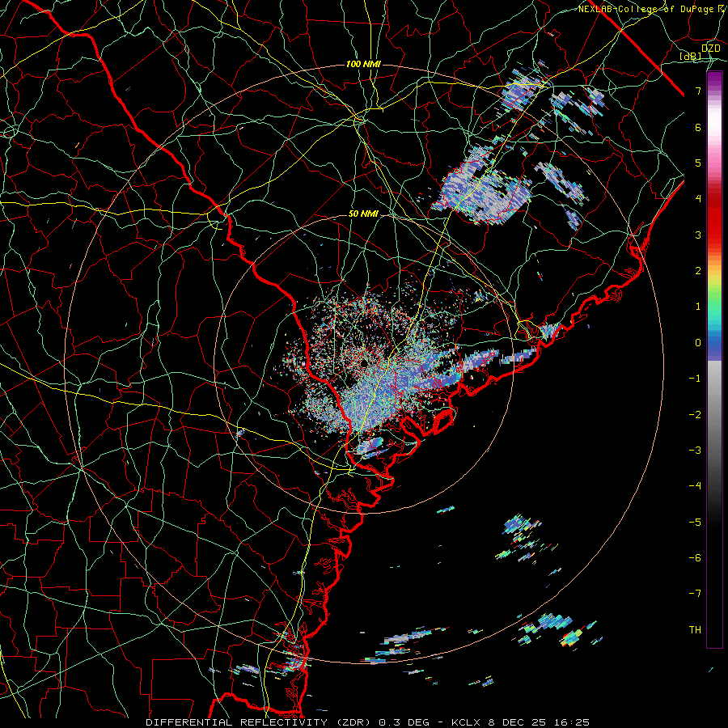The image size is (728, 728).
Task: Select the "-4" tick label on the scale
Action: pyautogui.click(x=695, y=485)
